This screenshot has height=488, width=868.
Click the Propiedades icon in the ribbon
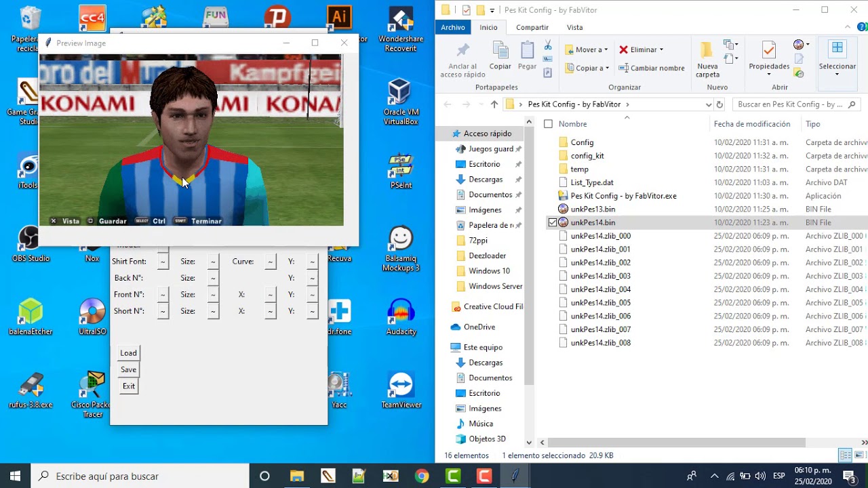tap(769, 51)
